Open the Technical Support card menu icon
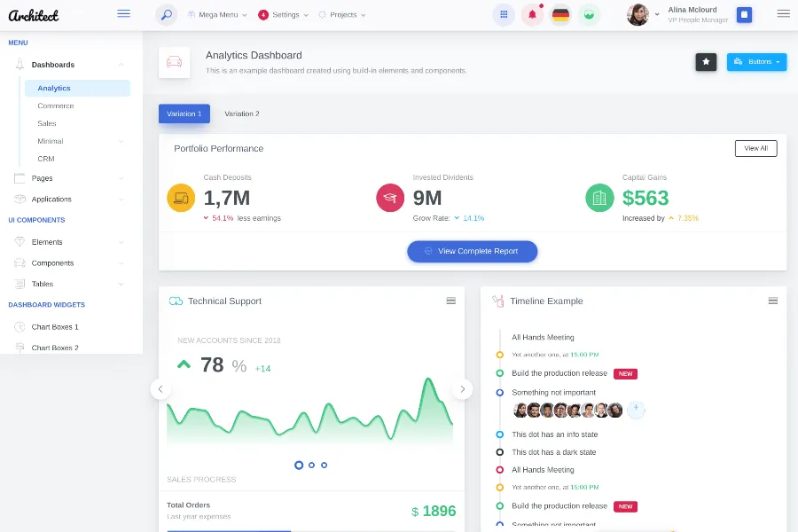 point(450,301)
